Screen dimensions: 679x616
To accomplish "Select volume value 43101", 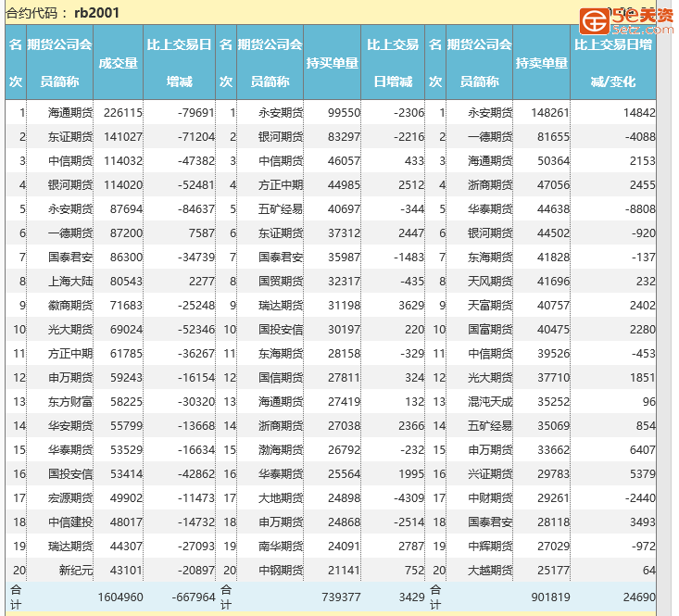I will pos(126,570).
